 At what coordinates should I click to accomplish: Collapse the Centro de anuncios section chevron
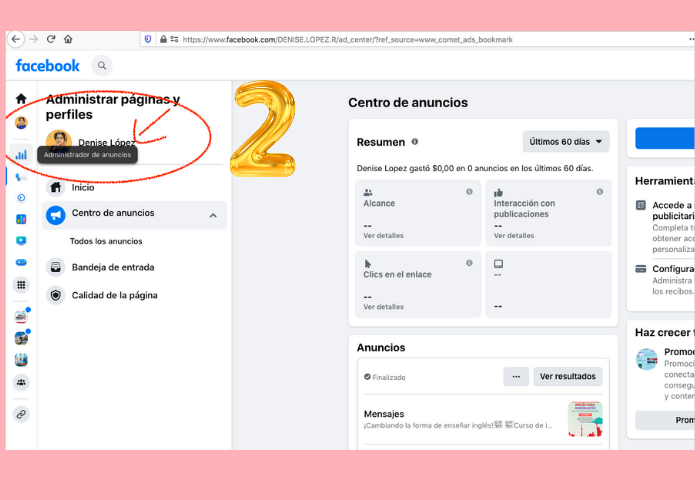coord(213,216)
